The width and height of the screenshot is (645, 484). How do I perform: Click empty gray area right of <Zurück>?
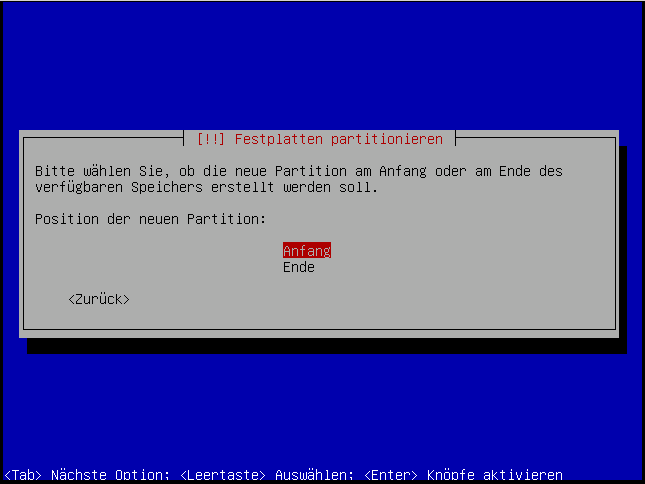[x=350, y=299]
